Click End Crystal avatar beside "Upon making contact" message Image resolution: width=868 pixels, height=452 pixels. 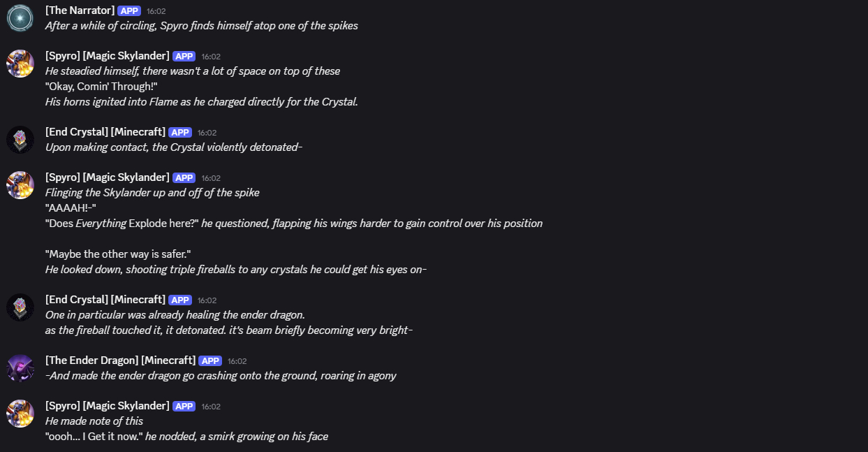[x=20, y=140]
